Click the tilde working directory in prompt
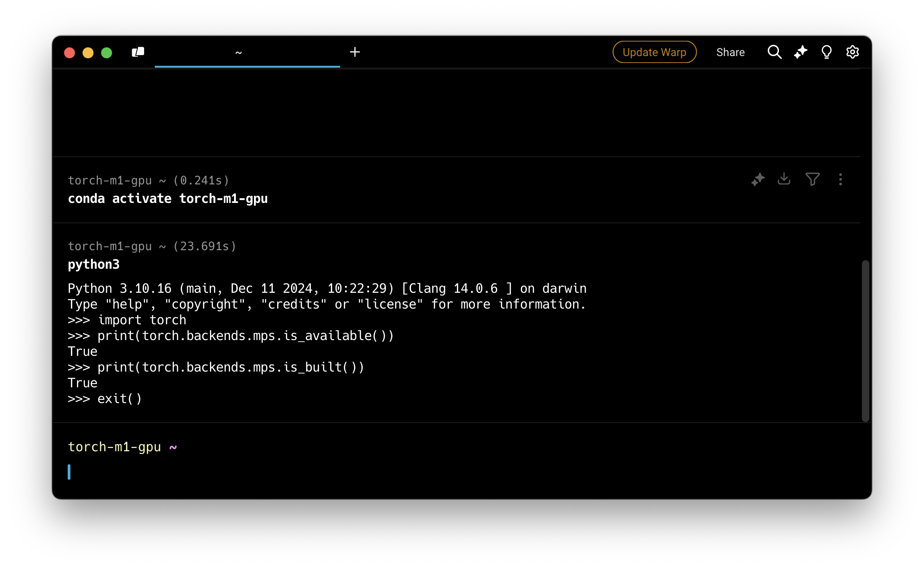Screen dimensions: 924x568 (173, 448)
